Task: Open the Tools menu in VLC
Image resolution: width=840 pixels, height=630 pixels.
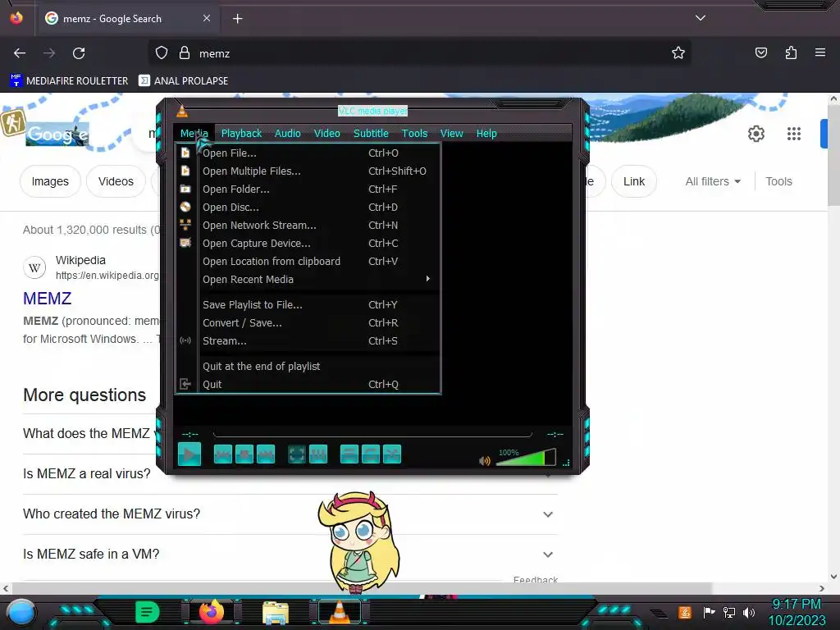Action: (414, 134)
